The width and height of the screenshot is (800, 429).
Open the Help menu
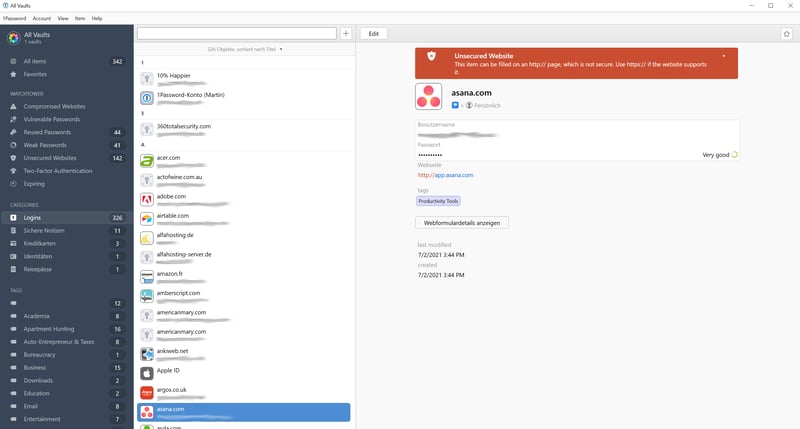pos(97,18)
